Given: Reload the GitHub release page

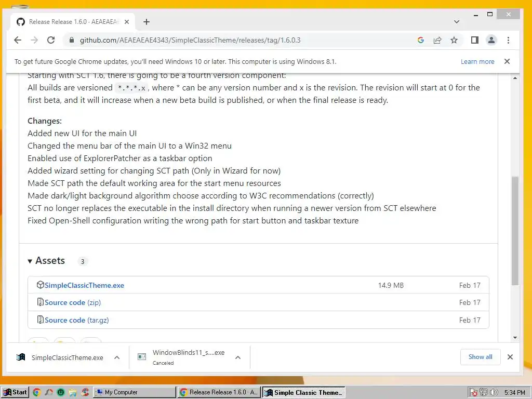Looking at the screenshot, I should click(51, 40).
